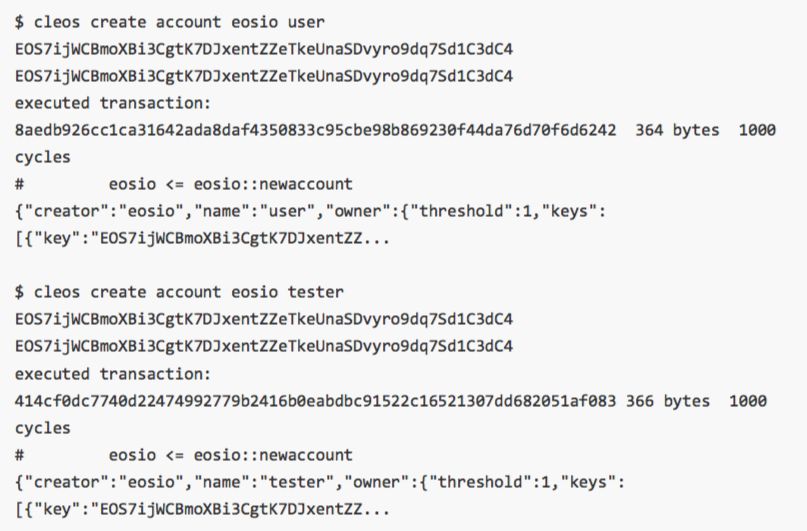Screen dimensions: 807x531
Task: Click the "364 bytes" text
Action: coord(677,130)
